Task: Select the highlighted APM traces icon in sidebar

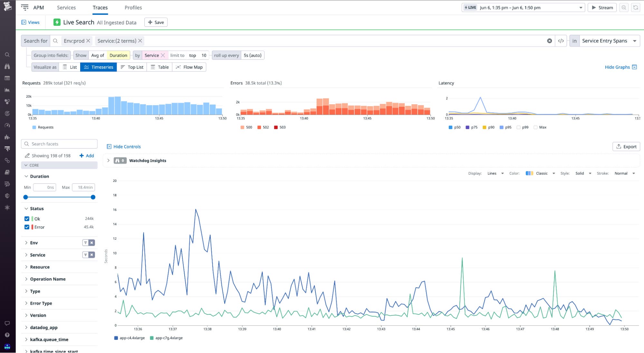Action: pyautogui.click(x=7, y=148)
